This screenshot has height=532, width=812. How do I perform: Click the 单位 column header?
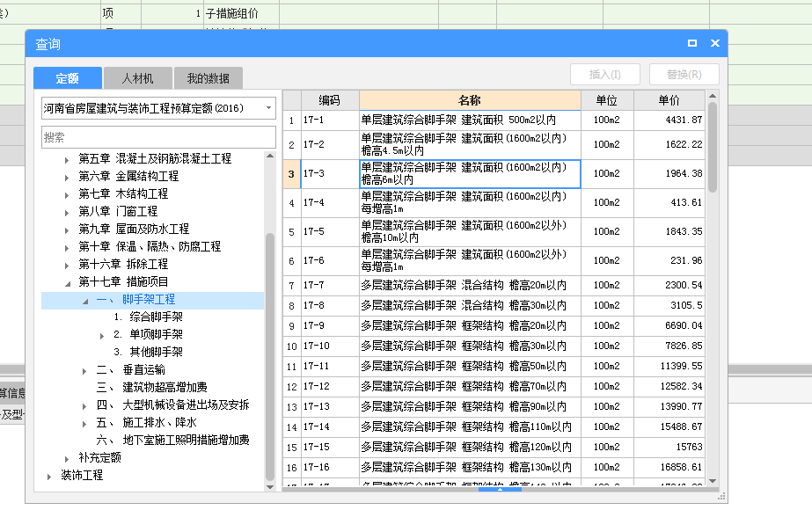[x=607, y=100]
